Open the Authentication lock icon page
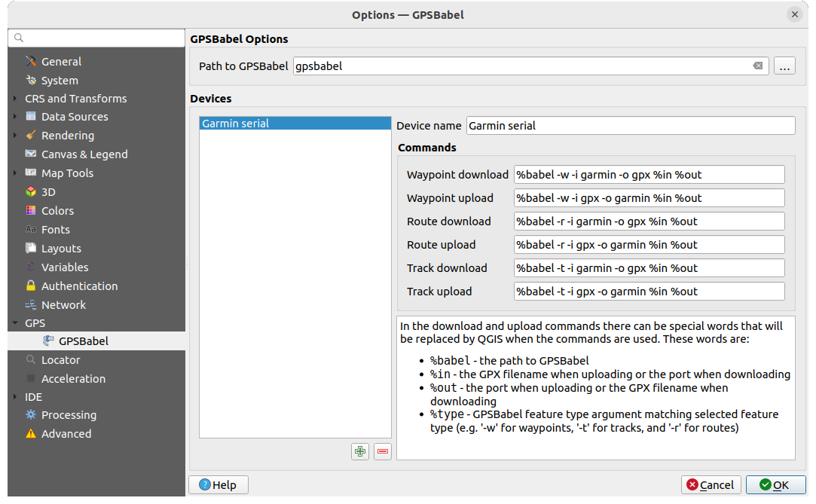The image size is (816, 504). pyautogui.click(x=31, y=286)
